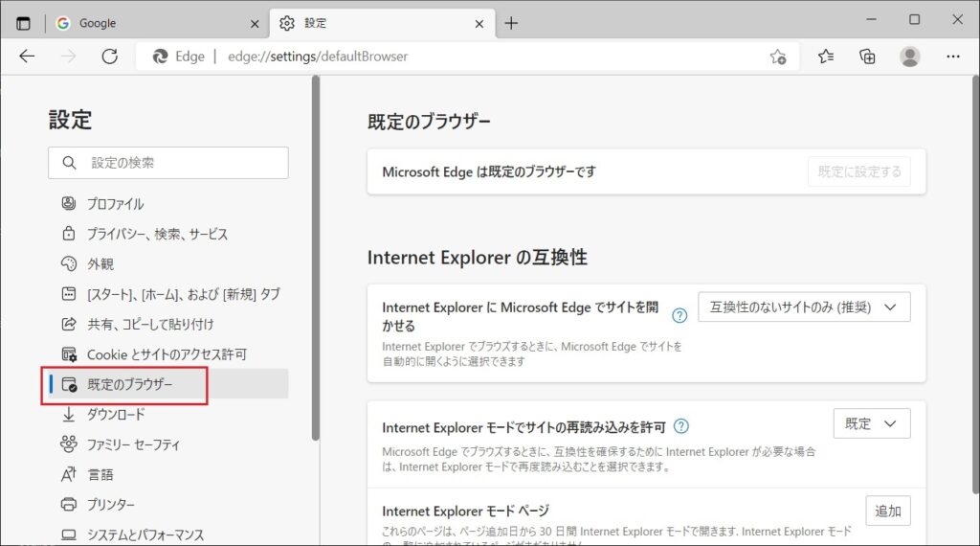The image size is (980, 546).
Task: Focus the address bar URL
Action: point(318,57)
